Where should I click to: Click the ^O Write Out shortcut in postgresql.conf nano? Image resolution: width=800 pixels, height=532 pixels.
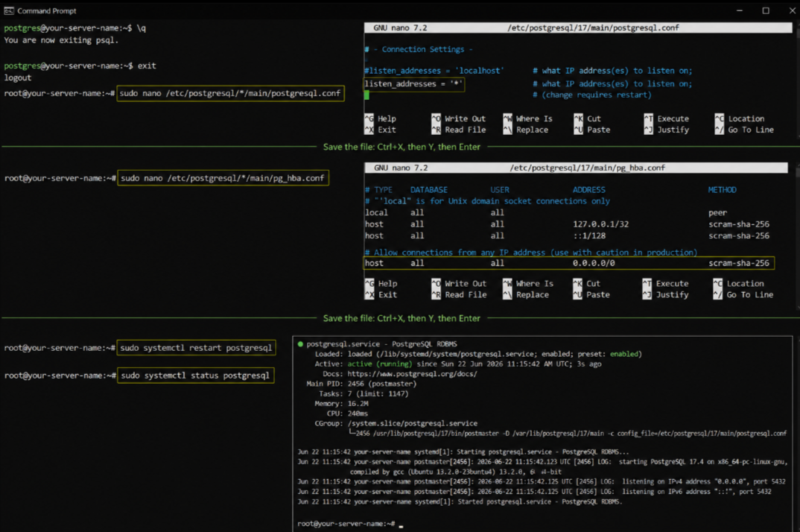tap(458, 118)
